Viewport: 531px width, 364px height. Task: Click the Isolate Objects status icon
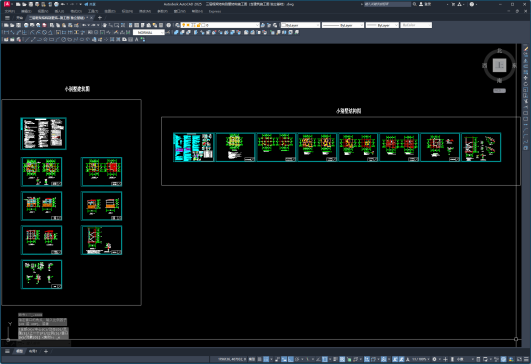pos(496,359)
